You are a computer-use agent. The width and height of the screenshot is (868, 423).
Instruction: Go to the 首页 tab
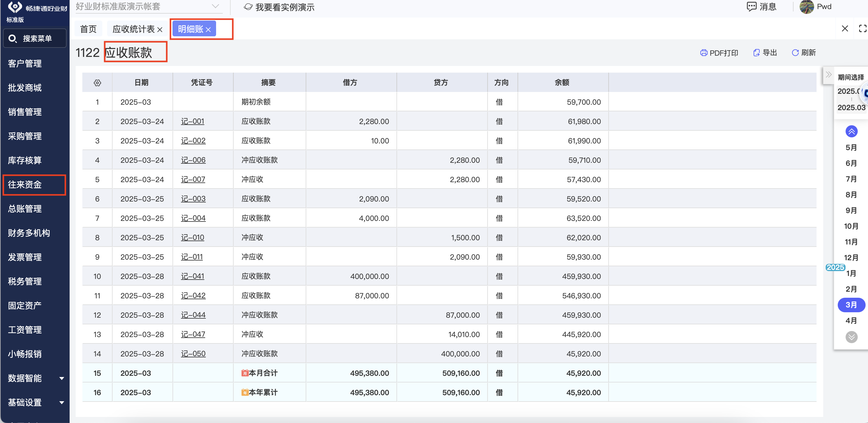(x=88, y=29)
